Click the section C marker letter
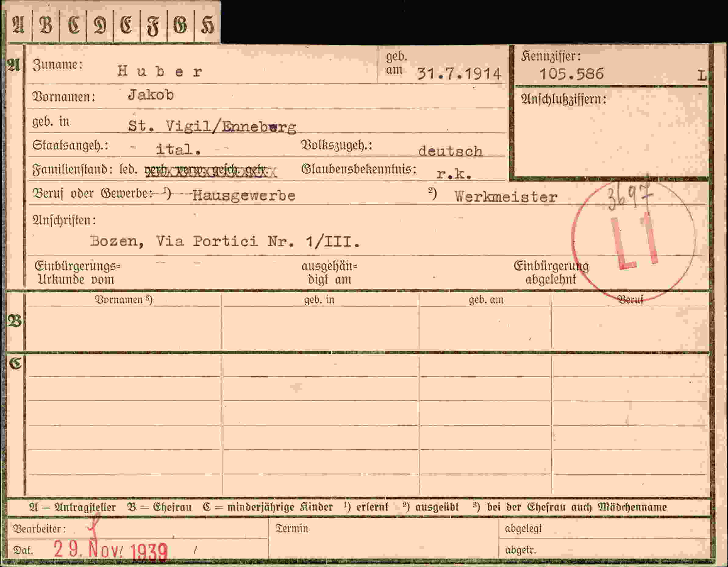Screen dimensions: 728x567 [x=15, y=363]
